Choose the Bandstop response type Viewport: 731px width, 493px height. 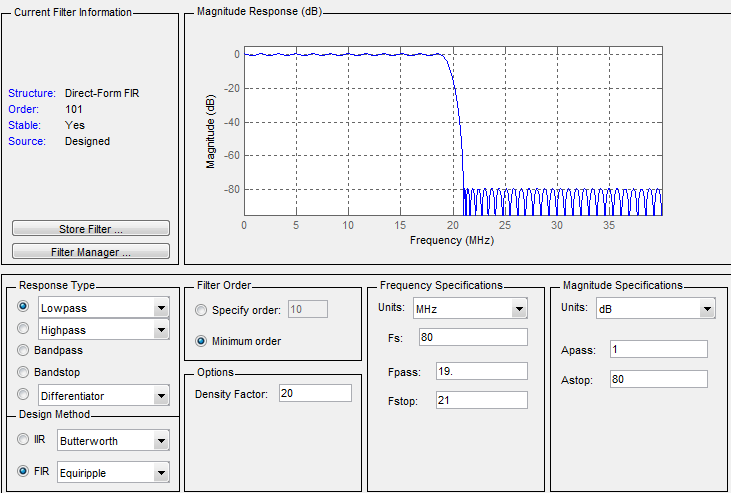tap(23, 372)
